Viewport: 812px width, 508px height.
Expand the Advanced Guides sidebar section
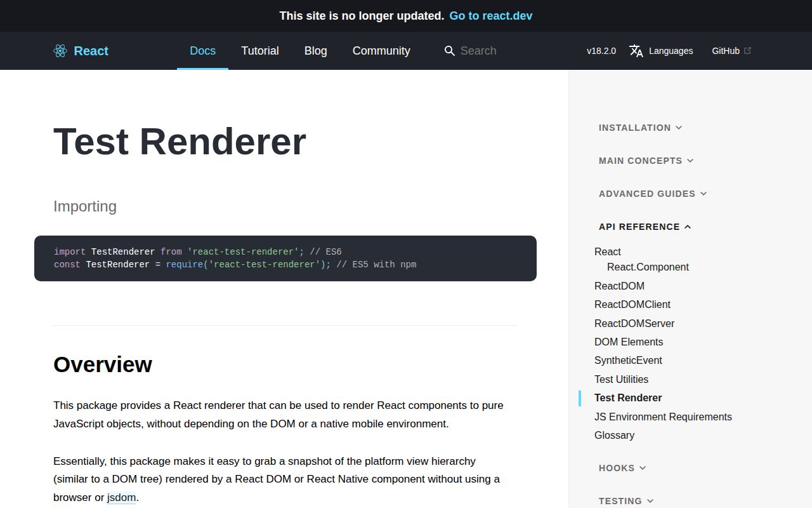click(653, 194)
